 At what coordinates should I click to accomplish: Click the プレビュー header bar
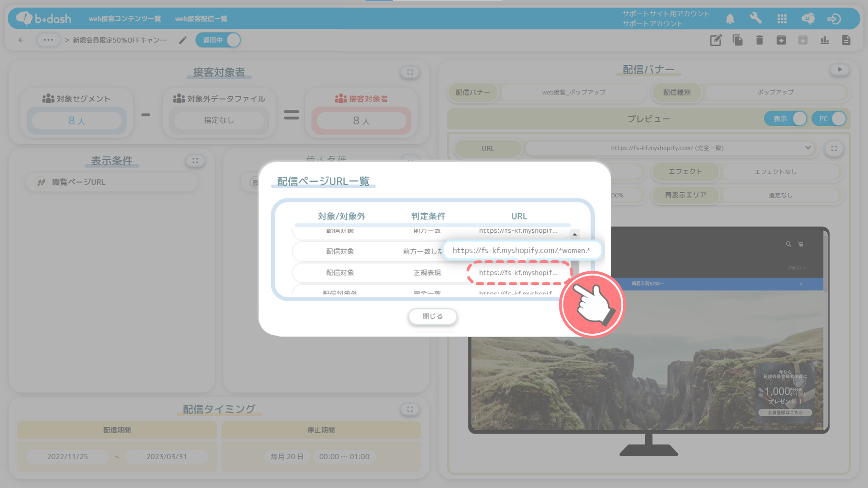(648, 118)
